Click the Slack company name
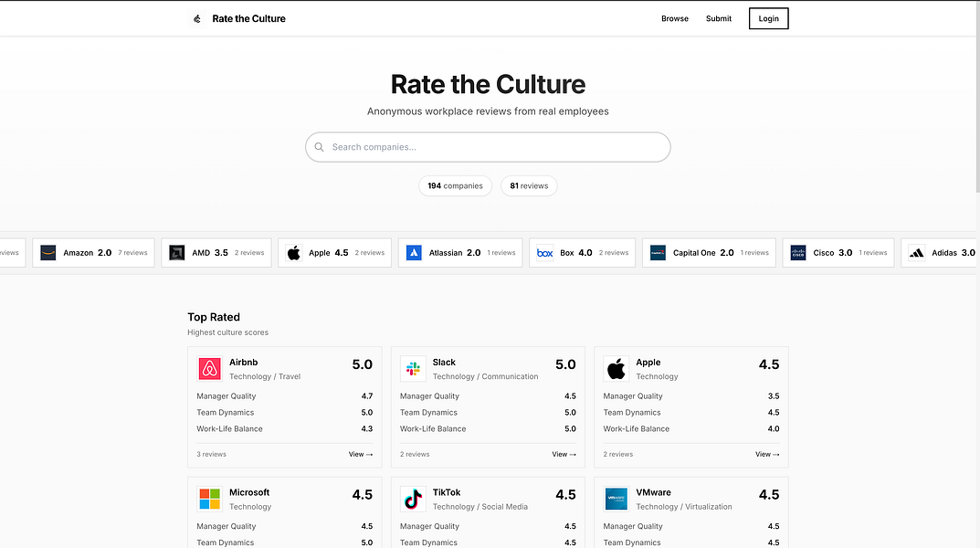 coord(444,363)
